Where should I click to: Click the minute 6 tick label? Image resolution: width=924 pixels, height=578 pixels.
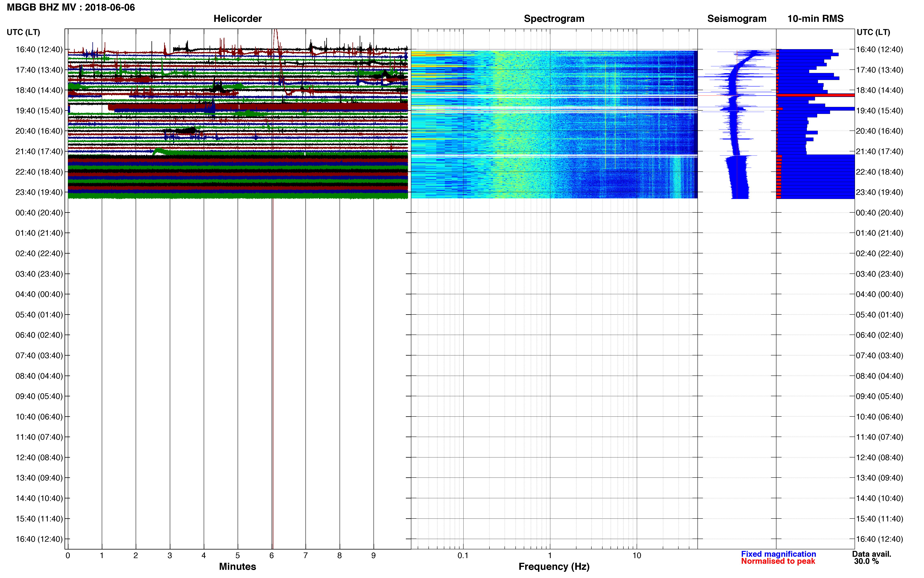[271, 555]
